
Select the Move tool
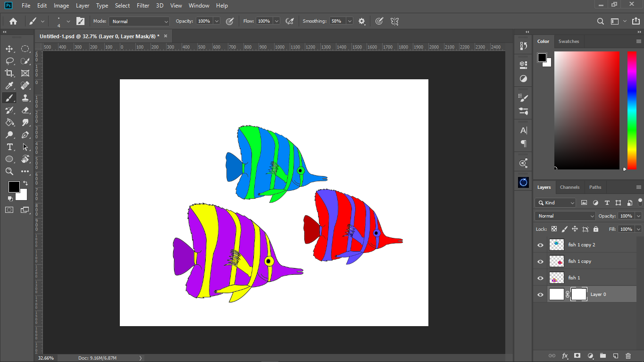point(9,49)
